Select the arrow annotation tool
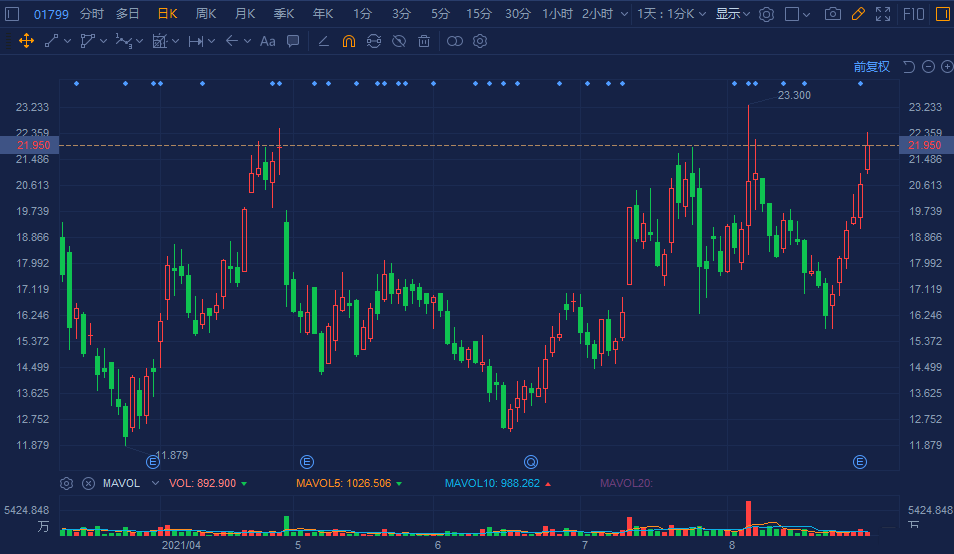 232,41
